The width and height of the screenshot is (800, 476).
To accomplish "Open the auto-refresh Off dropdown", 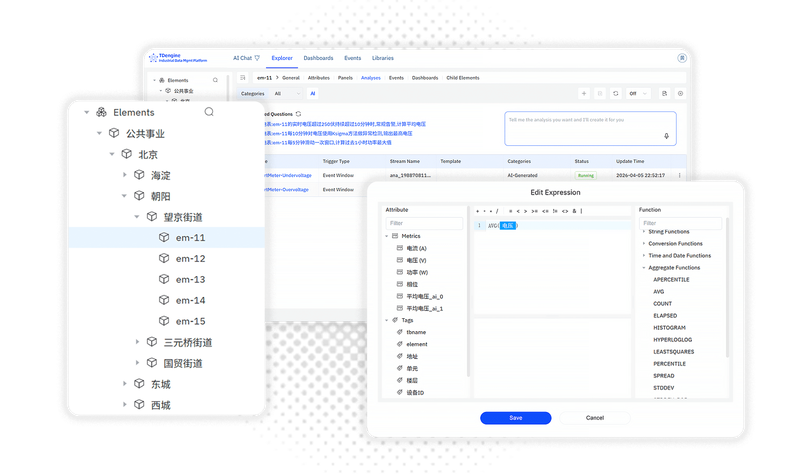I will pyautogui.click(x=638, y=93).
